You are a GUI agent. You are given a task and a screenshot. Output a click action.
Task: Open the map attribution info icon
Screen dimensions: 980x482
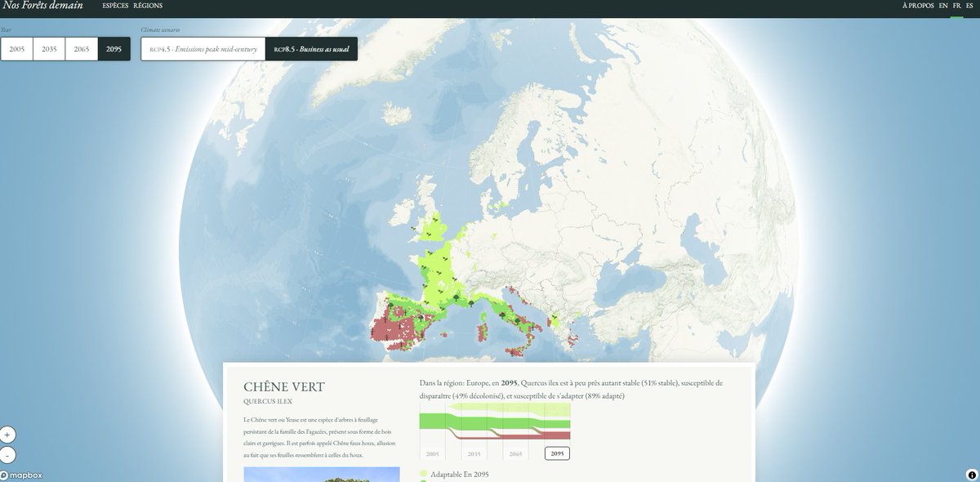click(x=972, y=475)
